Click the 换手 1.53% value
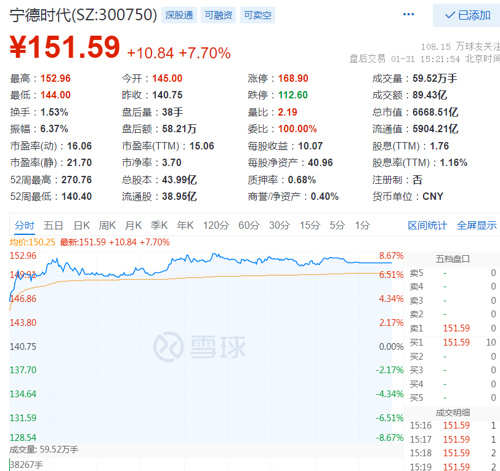The image size is (500, 471). click(54, 112)
